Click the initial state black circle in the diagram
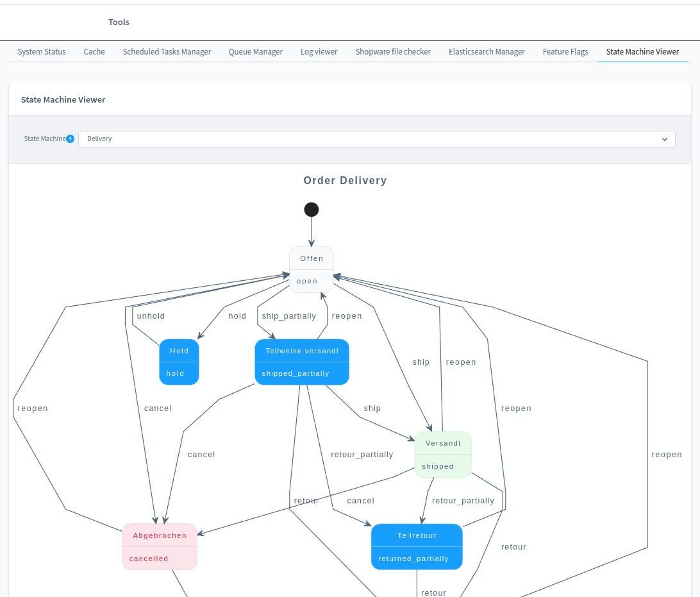This screenshot has width=700, height=597. click(x=312, y=209)
